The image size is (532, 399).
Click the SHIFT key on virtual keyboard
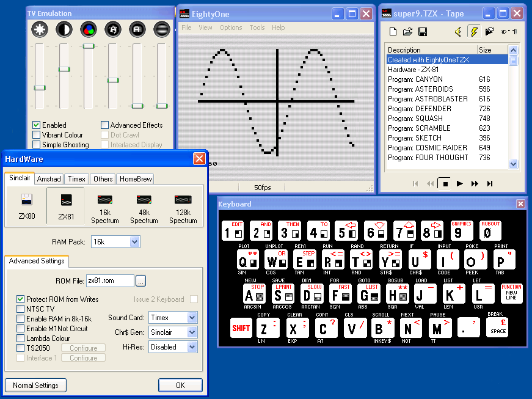coord(241,328)
